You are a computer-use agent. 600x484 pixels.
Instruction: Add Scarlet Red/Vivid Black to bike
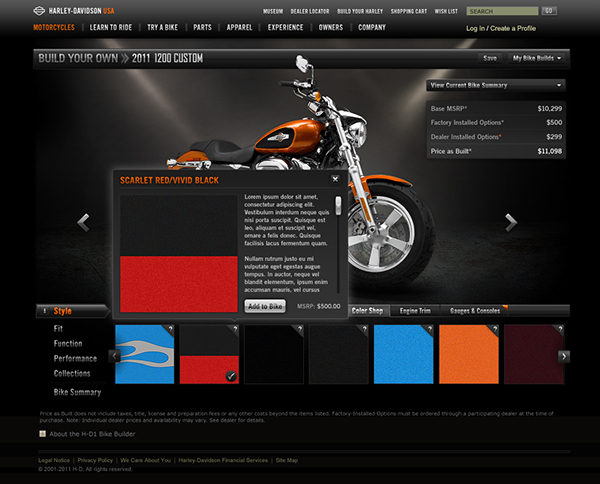265,306
